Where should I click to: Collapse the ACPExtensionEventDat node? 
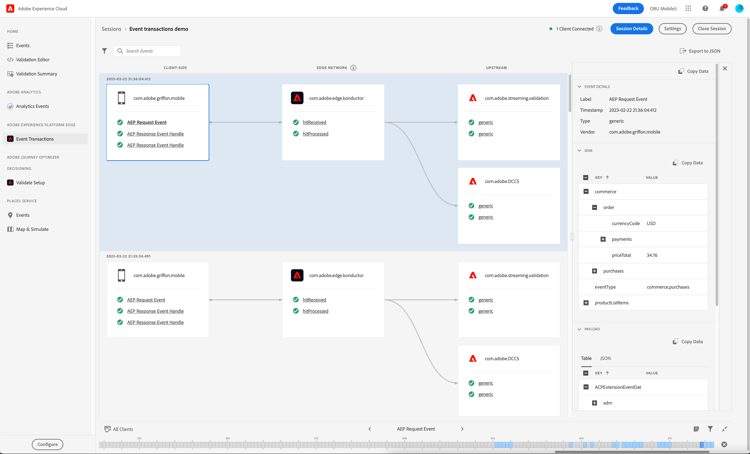coord(586,387)
